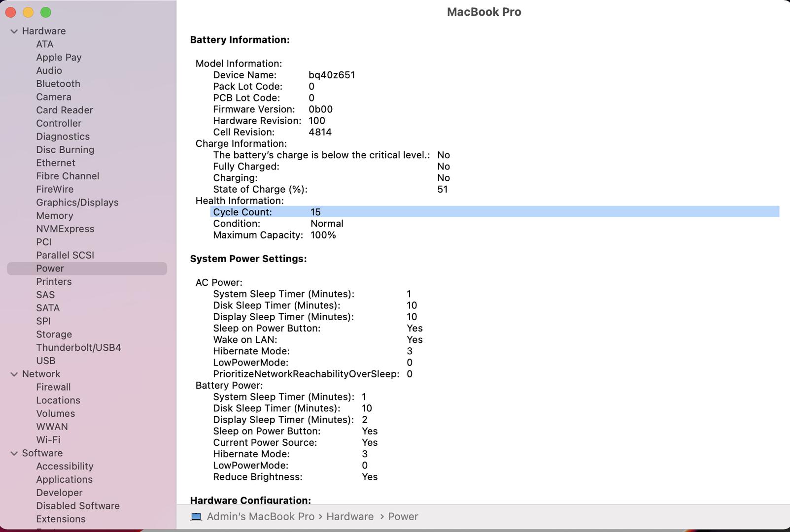
Task: Show Bluetooth information
Action: pos(58,84)
